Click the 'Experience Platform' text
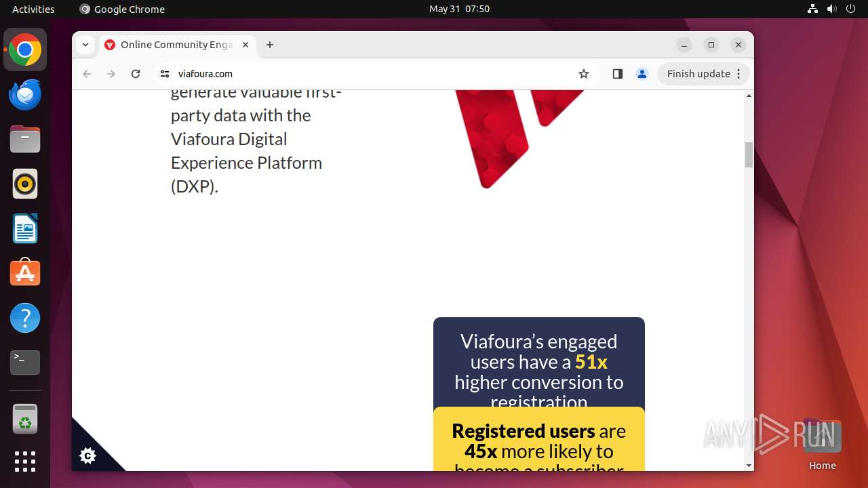The height and width of the screenshot is (488, 868). (x=247, y=163)
